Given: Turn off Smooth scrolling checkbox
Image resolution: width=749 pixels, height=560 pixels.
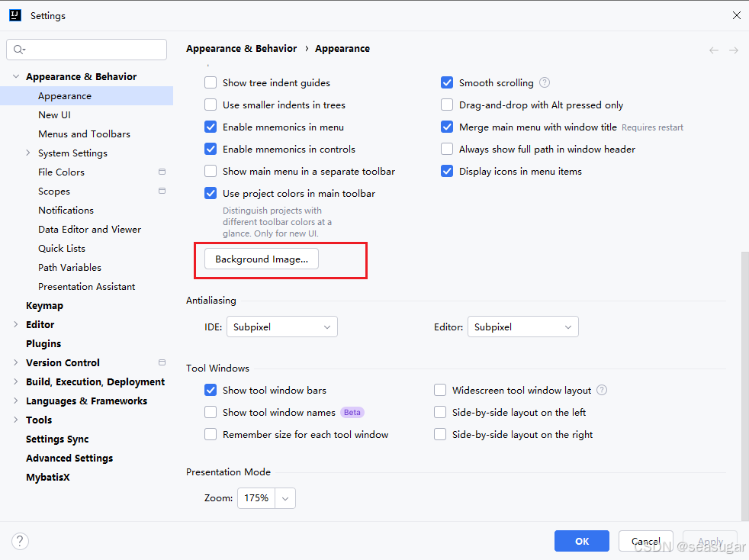Looking at the screenshot, I should click(447, 82).
